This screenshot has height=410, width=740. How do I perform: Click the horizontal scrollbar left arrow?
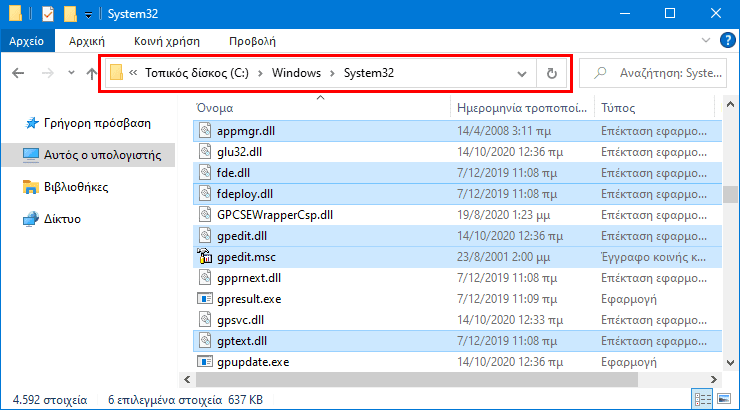[187, 379]
